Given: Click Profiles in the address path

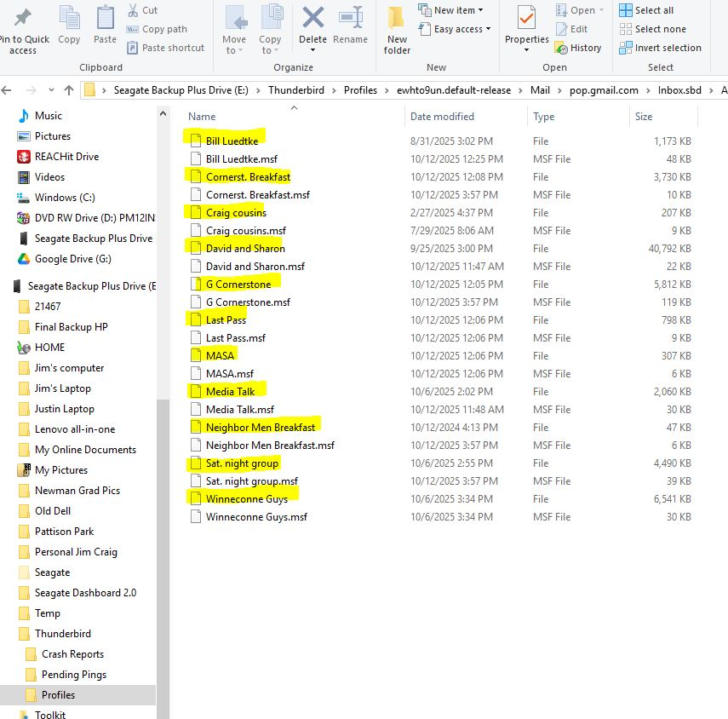Looking at the screenshot, I should [x=360, y=90].
